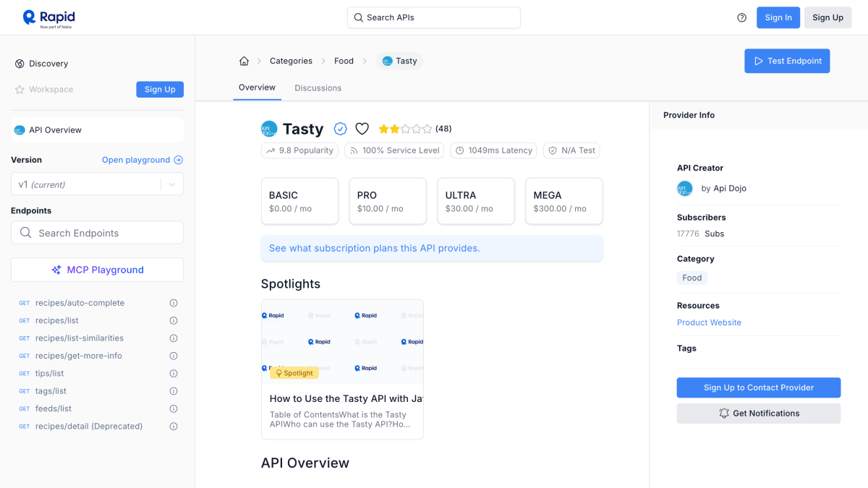868x488 pixels.
Task: Open the tips/list endpoint
Action: pyautogui.click(x=49, y=374)
